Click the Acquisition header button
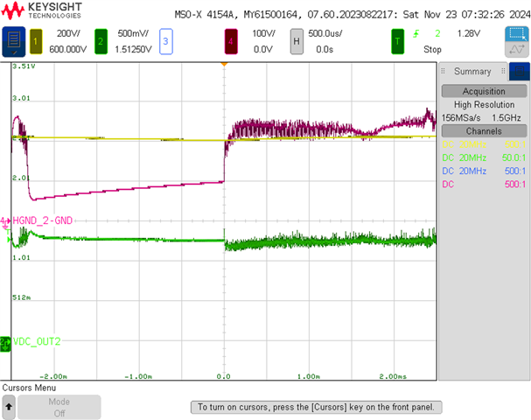531x420 pixels. click(x=485, y=91)
